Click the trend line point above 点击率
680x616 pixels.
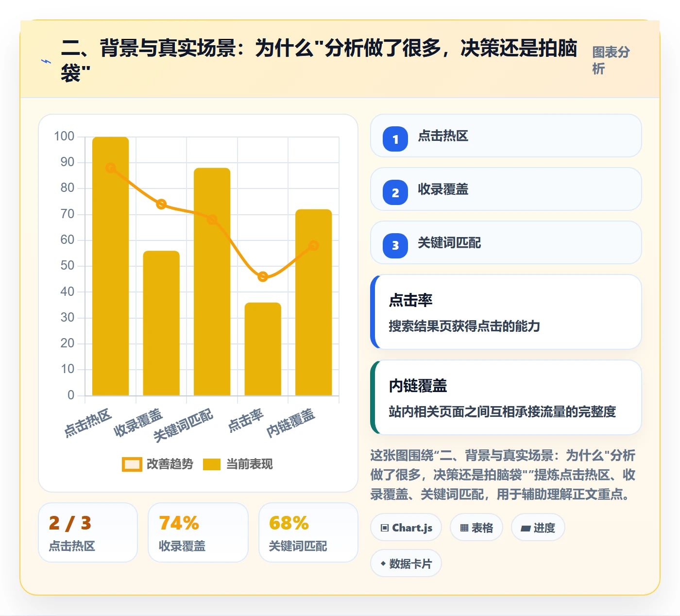click(x=263, y=277)
